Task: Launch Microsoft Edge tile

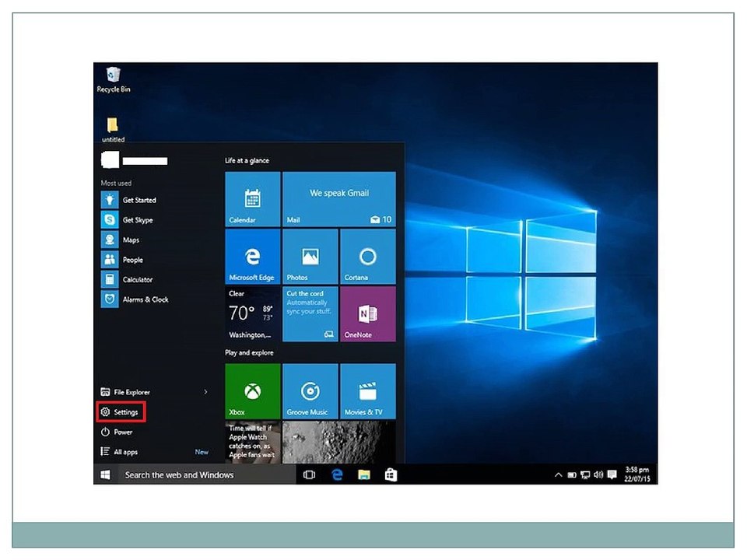Action: tap(252, 257)
